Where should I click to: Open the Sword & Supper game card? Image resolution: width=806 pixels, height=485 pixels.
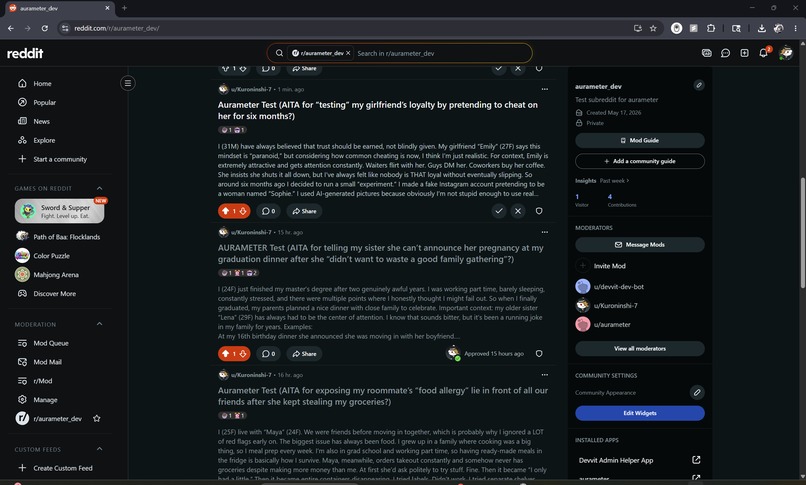click(60, 211)
